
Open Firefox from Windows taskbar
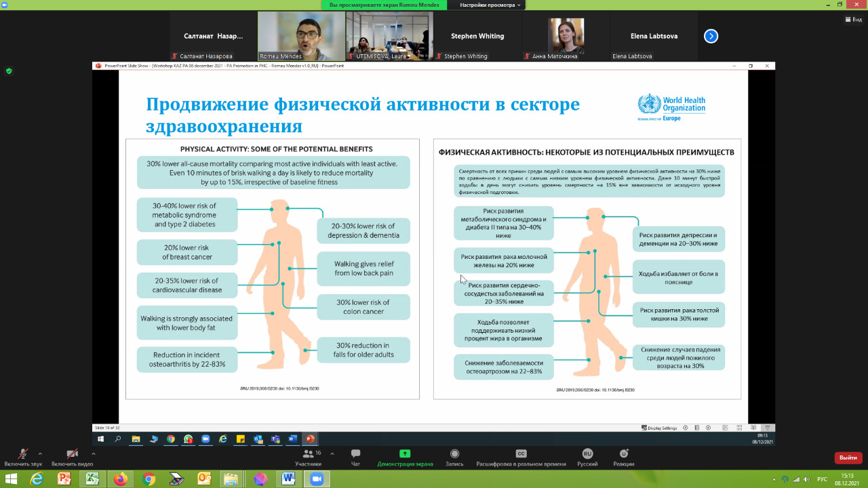120,479
